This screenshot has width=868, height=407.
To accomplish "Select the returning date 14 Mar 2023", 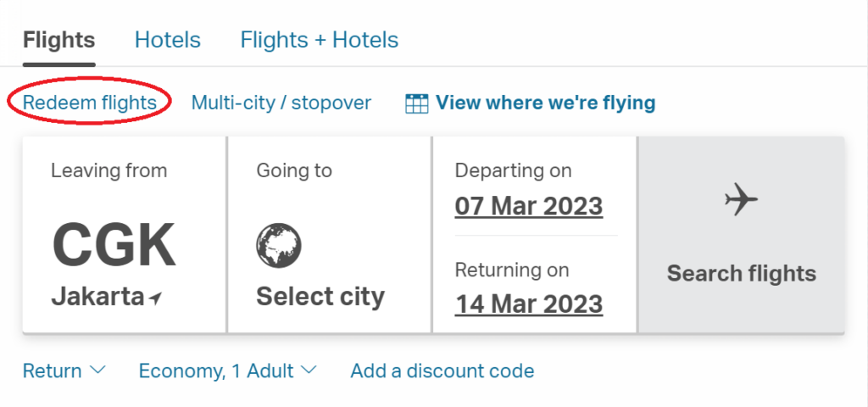I will pos(529,304).
